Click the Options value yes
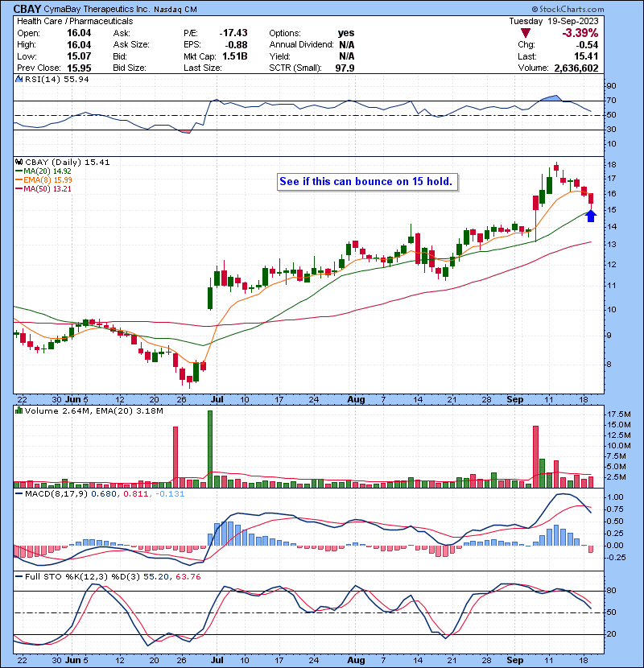Viewport: 644px width, 668px height. point(346,33)
